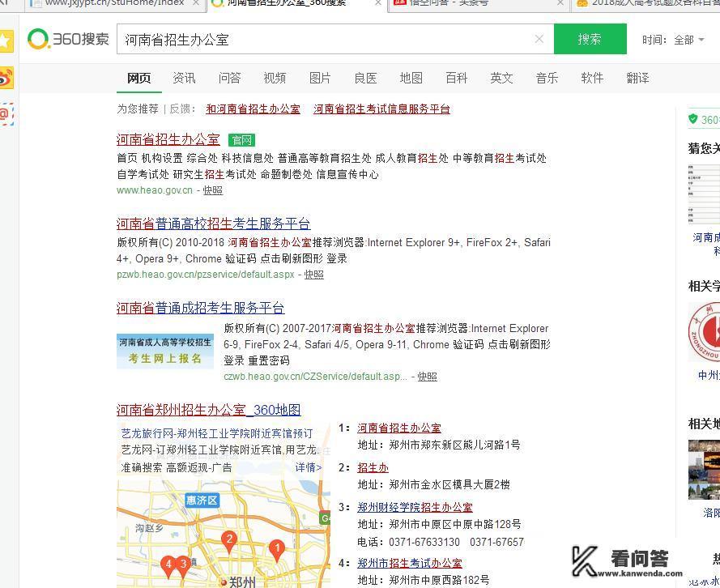Switch to the 英文 tab
Viewport: 720px width, 588px height.
coord(501,78)
